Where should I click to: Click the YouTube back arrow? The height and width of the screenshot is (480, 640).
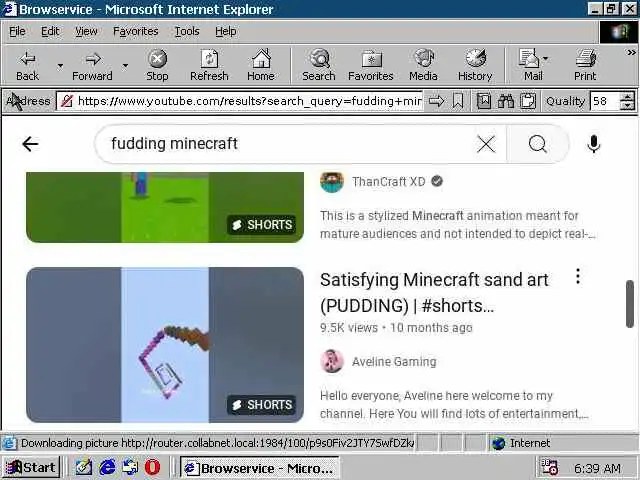(x=30, y=144)
